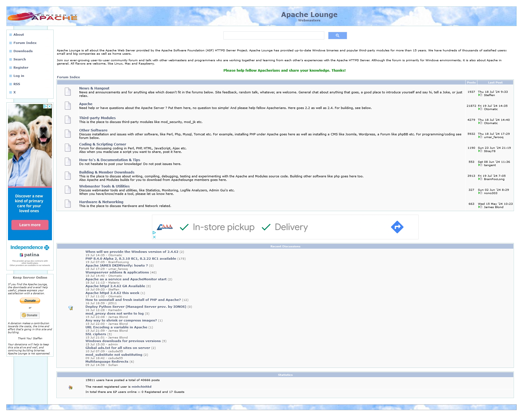
Task: Click the Coding & Scripting Corner folder icon
Action: [68, 148]
